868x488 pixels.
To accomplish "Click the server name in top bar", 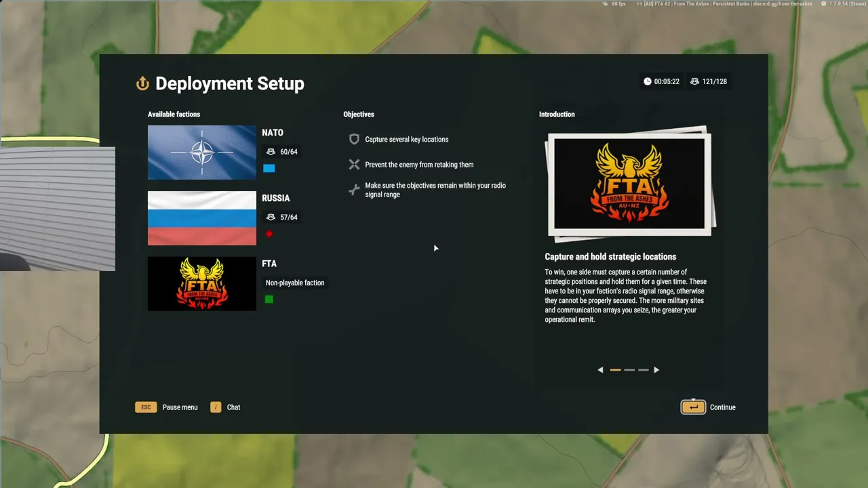I will click(728, 4).
